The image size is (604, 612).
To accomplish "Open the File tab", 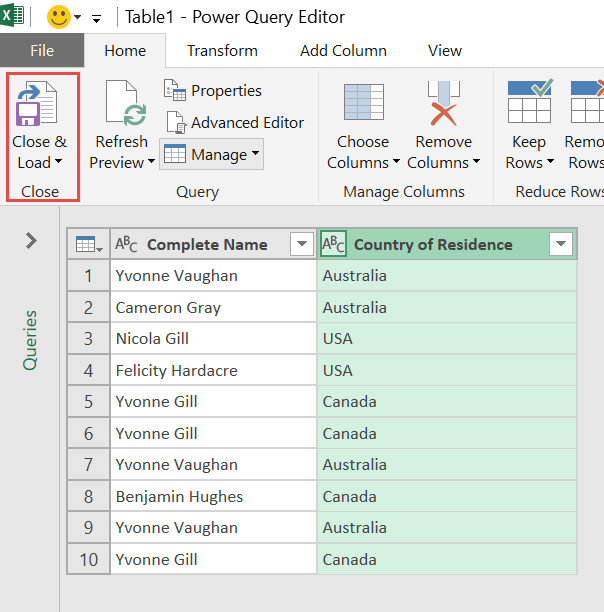I will (x=42, y=50).
